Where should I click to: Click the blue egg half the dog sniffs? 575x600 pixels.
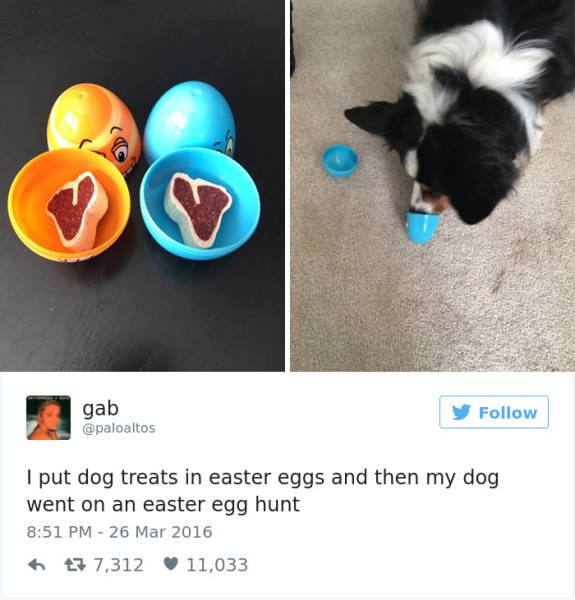(x=422, y=227)
